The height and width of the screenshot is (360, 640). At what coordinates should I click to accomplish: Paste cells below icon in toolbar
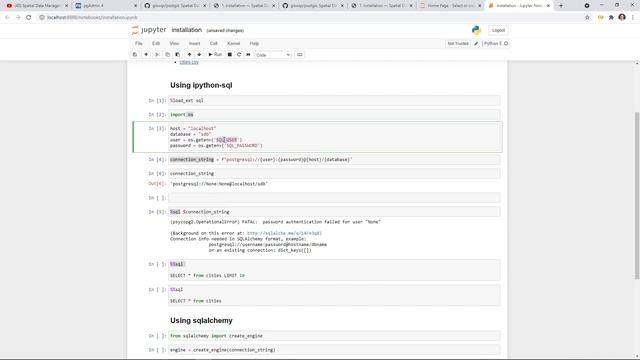pyautogui.click(x=178, y=55)
